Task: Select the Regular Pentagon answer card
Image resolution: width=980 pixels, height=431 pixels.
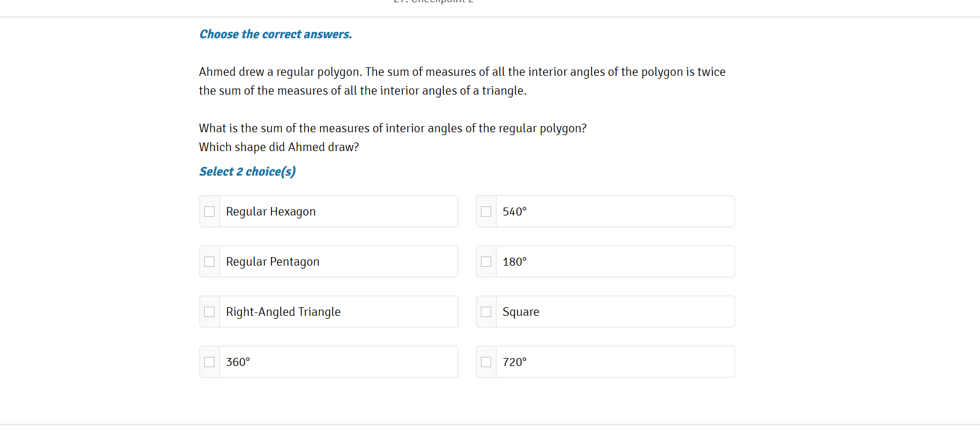Action: [x=328, y=261]
